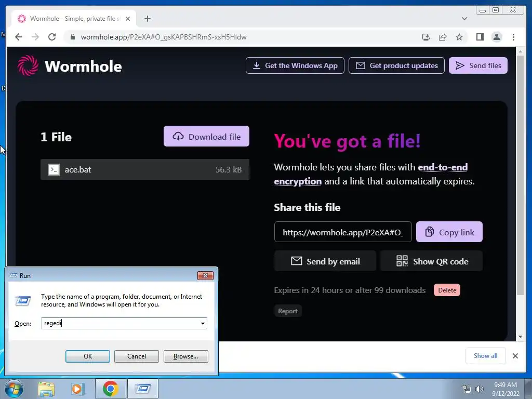Click the Wormhole swirl logo
The width and height of the screenshot is (532, 399).
28,65
